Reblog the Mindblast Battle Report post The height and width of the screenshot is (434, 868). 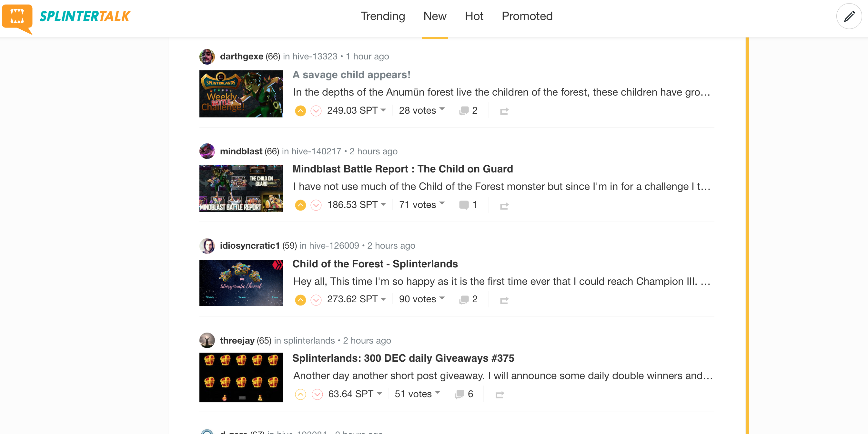[x=504, y=206]
